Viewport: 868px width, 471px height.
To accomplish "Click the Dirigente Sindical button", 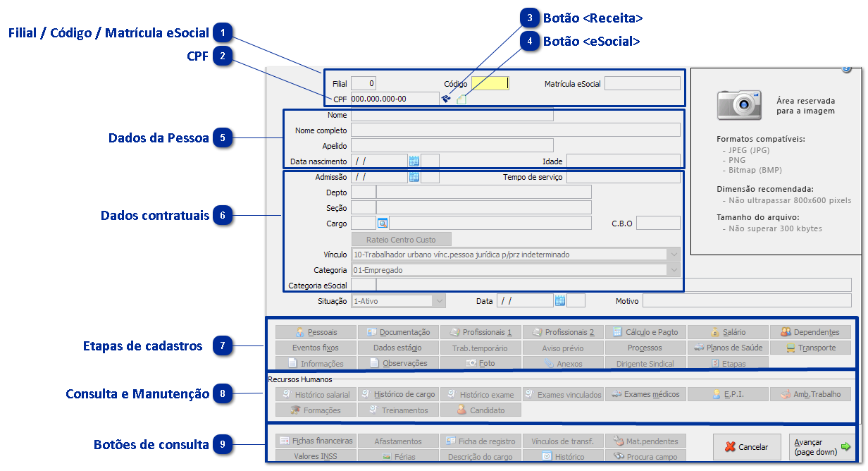I will coord(645,363).
